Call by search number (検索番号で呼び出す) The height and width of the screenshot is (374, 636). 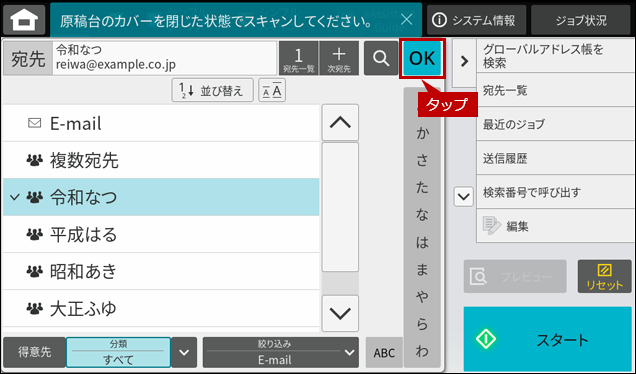555,192
